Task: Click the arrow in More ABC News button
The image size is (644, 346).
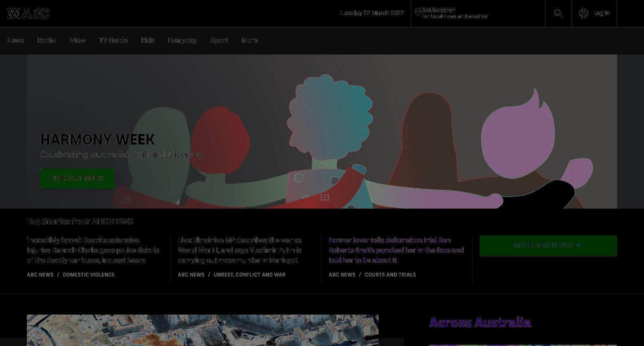Action: 579,245
